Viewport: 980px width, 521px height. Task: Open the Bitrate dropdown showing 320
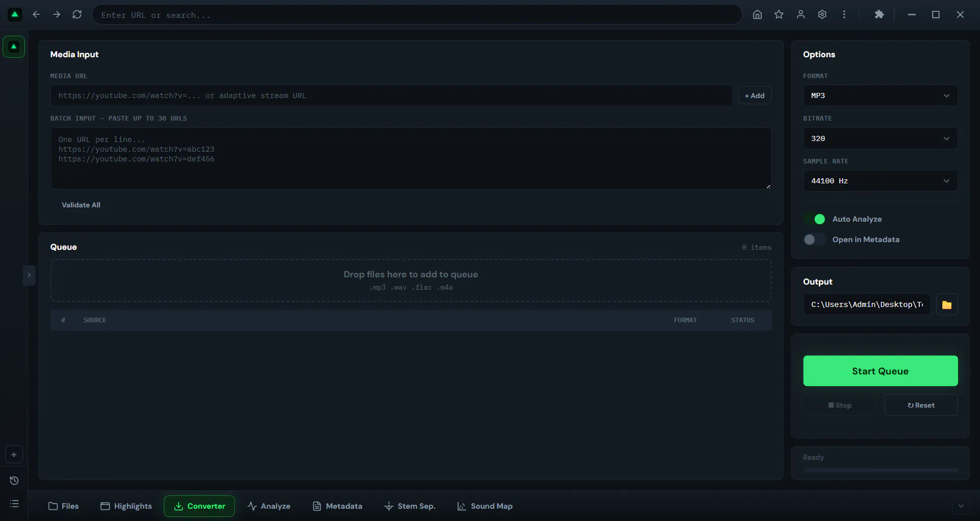click(x=880, y=138)
